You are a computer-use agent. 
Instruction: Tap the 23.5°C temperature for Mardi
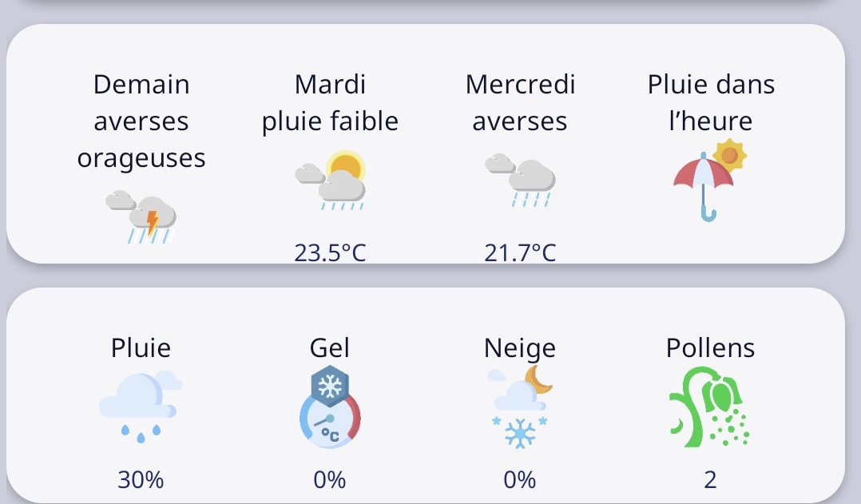point(330,252)
